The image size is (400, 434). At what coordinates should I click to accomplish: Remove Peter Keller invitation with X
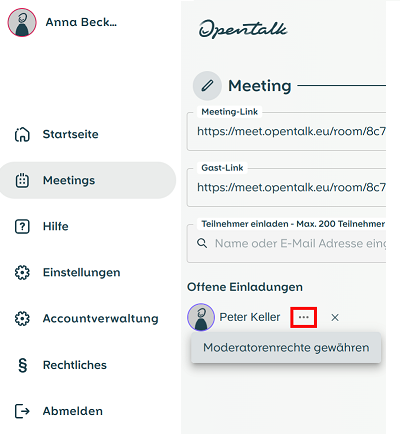point(335,318)
